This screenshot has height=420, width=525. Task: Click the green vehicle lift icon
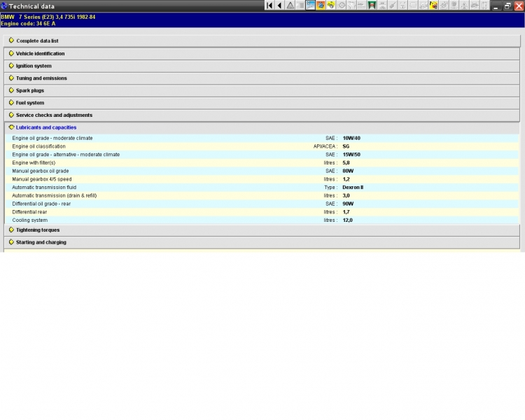pos(372,6)
